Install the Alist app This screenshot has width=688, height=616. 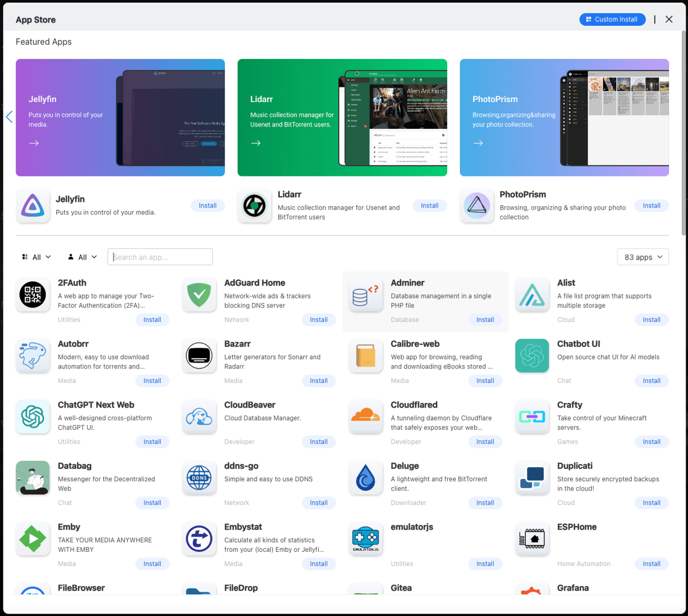click(651, 320)
